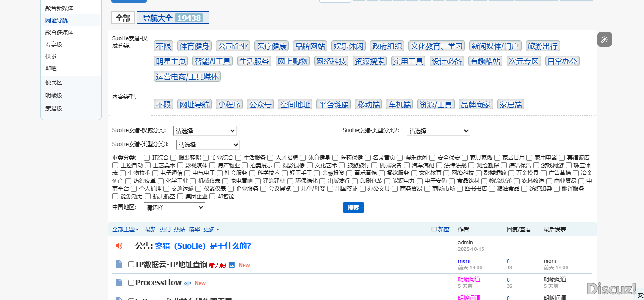The image size is (644, 300).
Task: Click the Discuz! logo
Action: click(611, 289)
